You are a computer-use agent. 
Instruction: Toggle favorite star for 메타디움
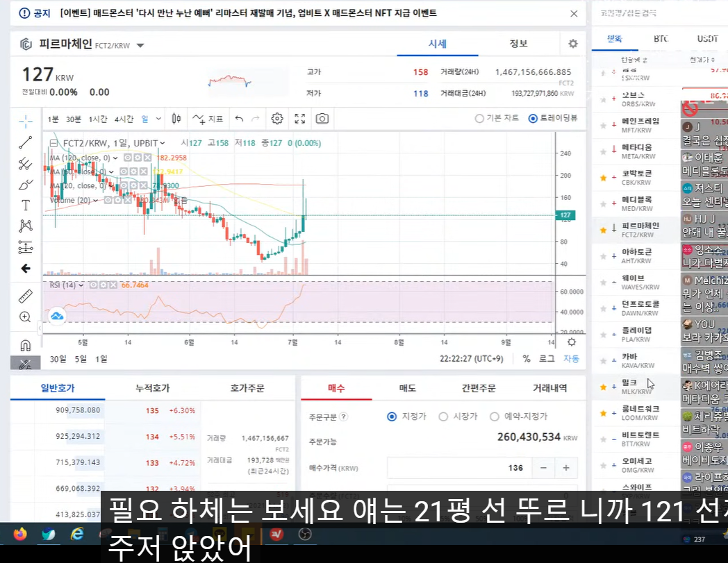pos(603,151)
